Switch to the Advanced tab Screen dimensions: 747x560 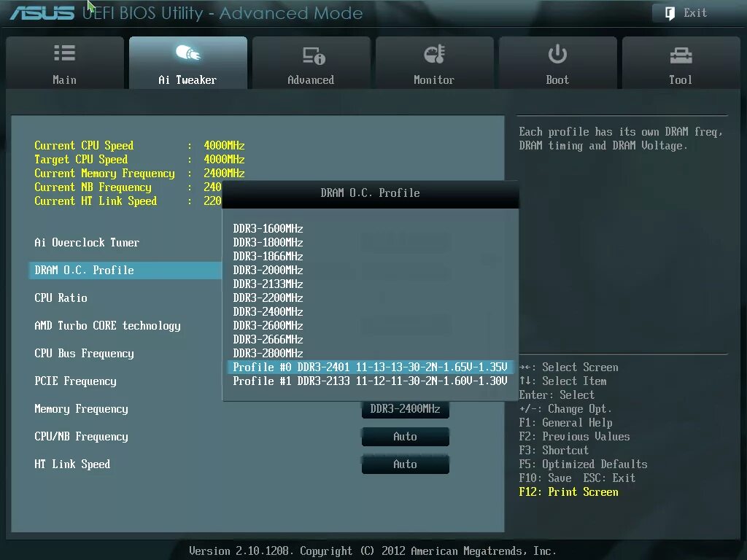[311, 63]
